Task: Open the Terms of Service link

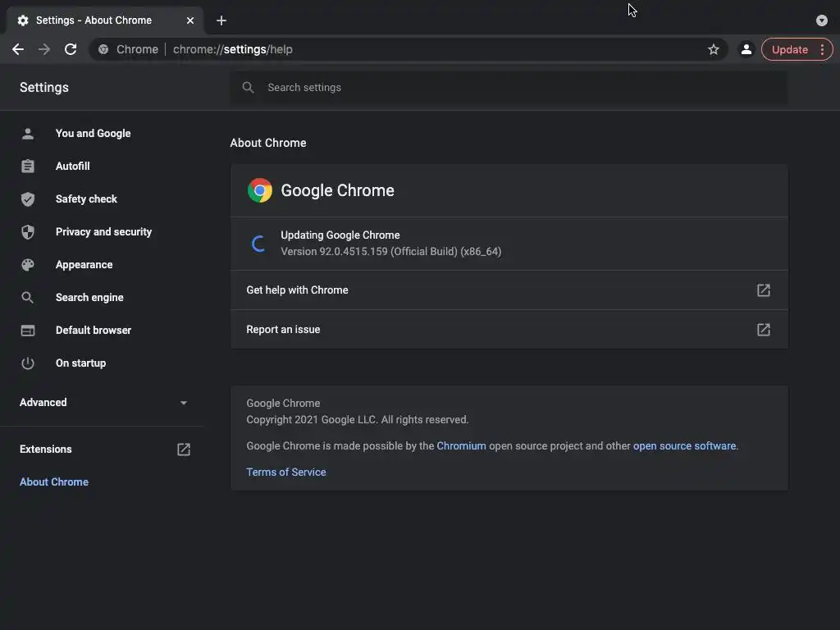Action: (286, 472)
